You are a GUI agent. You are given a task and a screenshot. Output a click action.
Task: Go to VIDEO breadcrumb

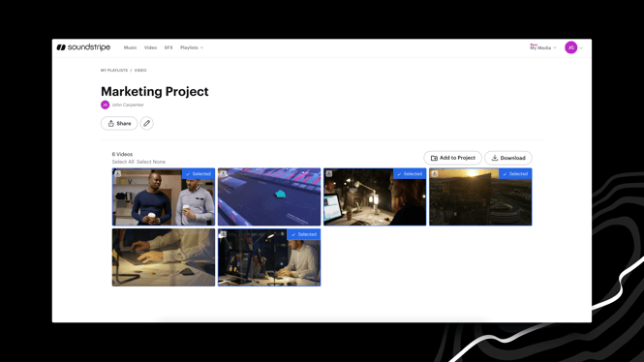pos(140,71)
